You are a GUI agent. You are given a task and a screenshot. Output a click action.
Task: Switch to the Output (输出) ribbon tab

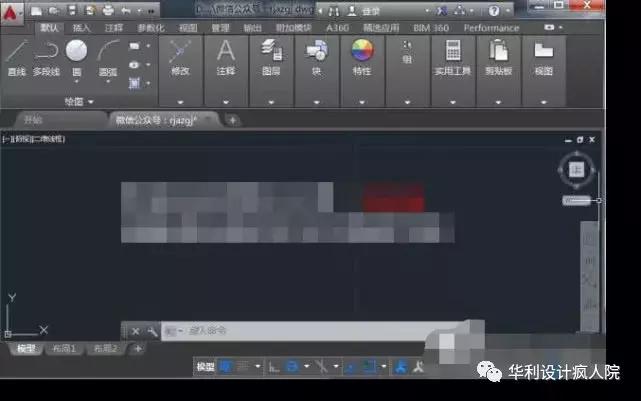[x=252, y=28]
